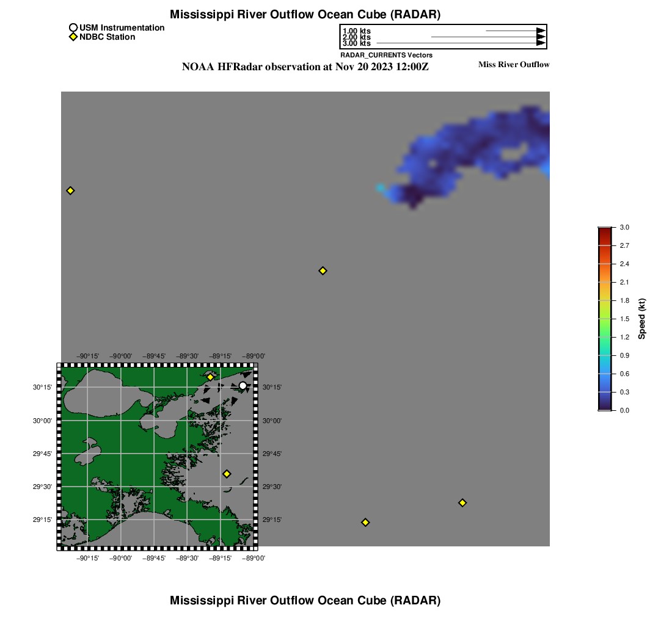This screenshot has height=641, width=672.
Task: Click the light cyan patch in radar currents
Action: [381, 187]
